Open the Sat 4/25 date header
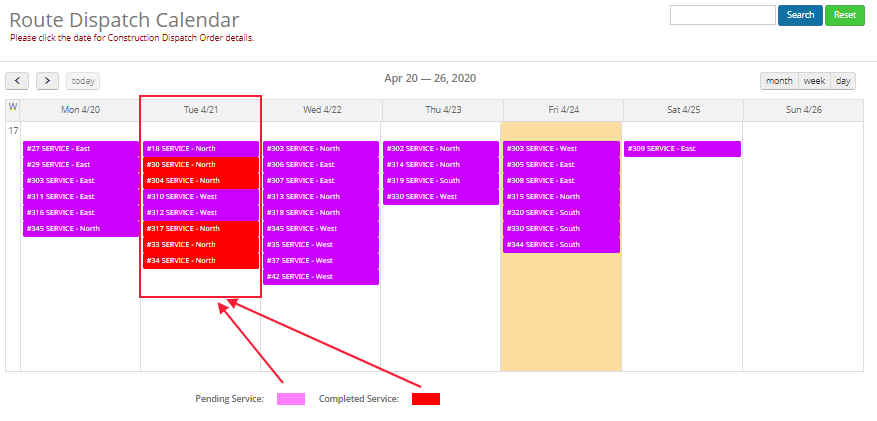The image size is (877, 421). [683, 110]
